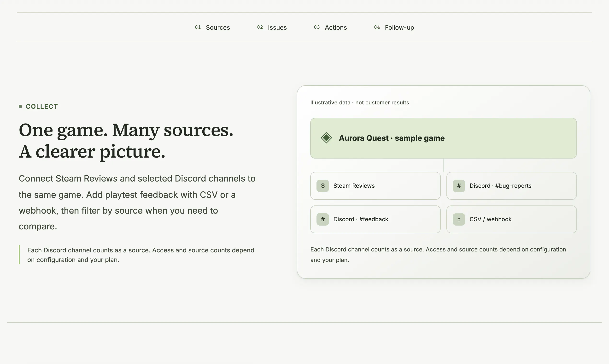Click the hash icon for #feedback
Image resolution: width=609 pixels, height=364 pixels.
click(323, 219)
